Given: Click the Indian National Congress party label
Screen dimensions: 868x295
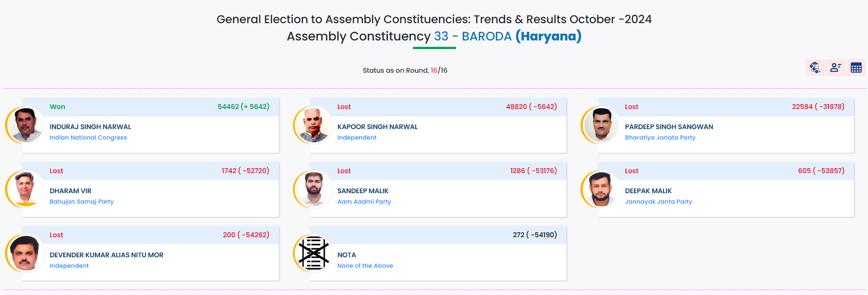Looking at the screenshot, I should [88, 138].
